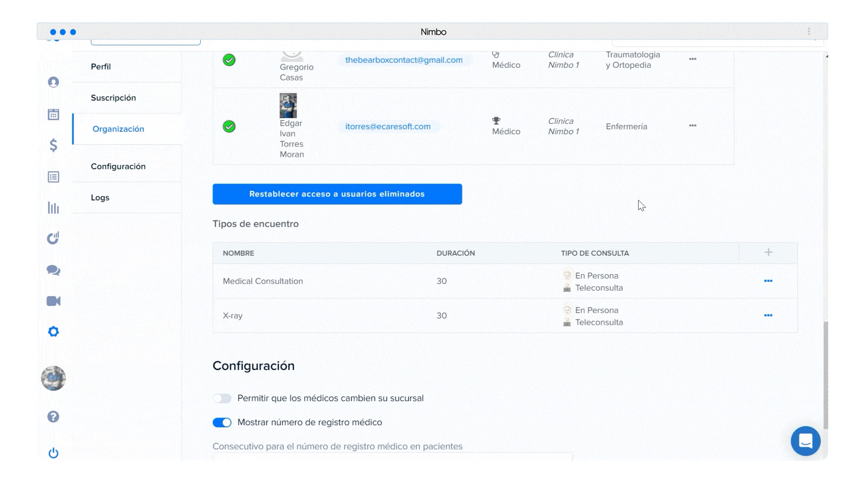This screenshot has width=868, height=488.
Task: Click thebearboxcontact@gmail.com email link
Action: pos(404,60)
